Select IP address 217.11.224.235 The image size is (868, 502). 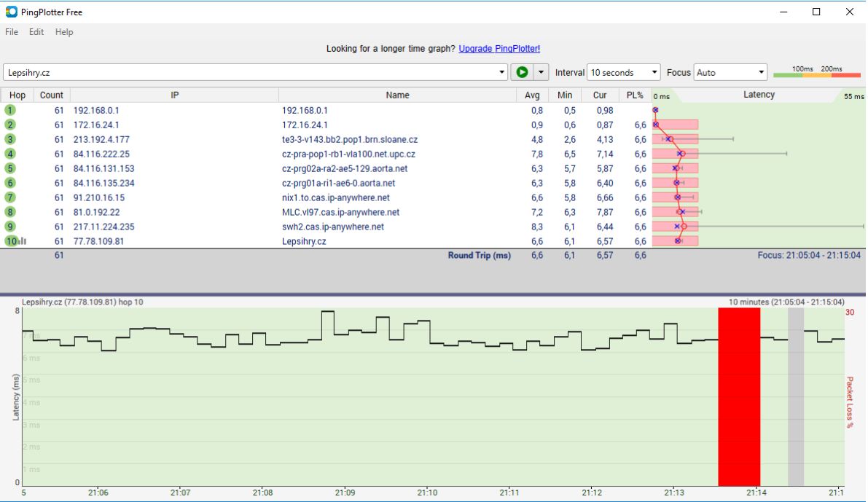(104, 227)
